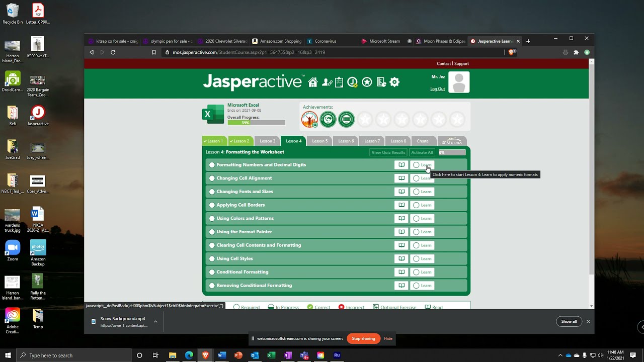The height and width of the screenshot is (362, 644).
Task: Open book icon for Changing Cell Alignment
Action: click(x=401, y=178)
